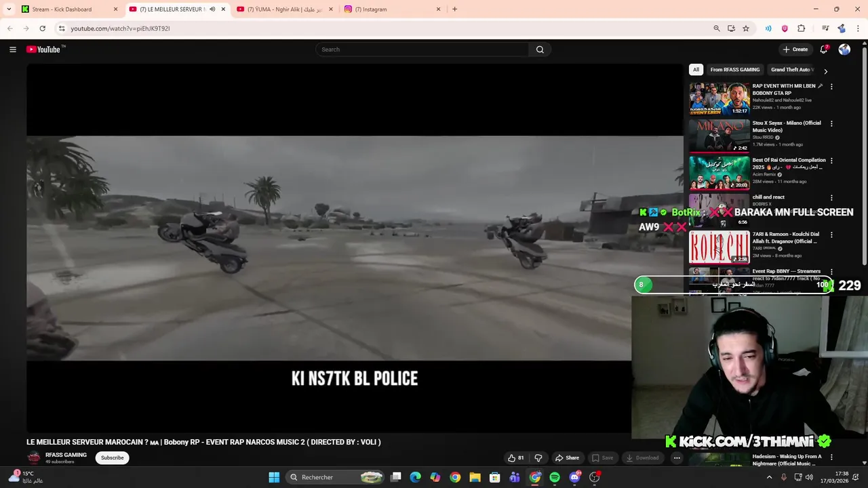Open the zoom magnifier in address bar
The width and height of the screenshot is (868, 488).
coord(717,28)
